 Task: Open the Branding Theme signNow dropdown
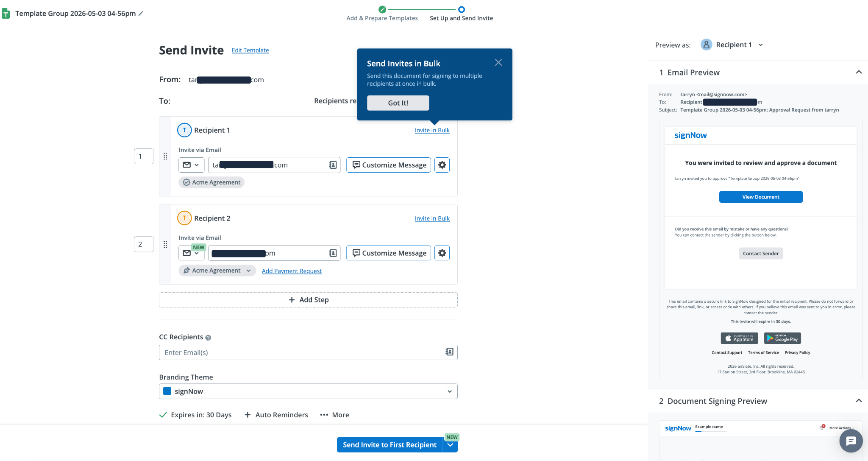click(308, 391)
